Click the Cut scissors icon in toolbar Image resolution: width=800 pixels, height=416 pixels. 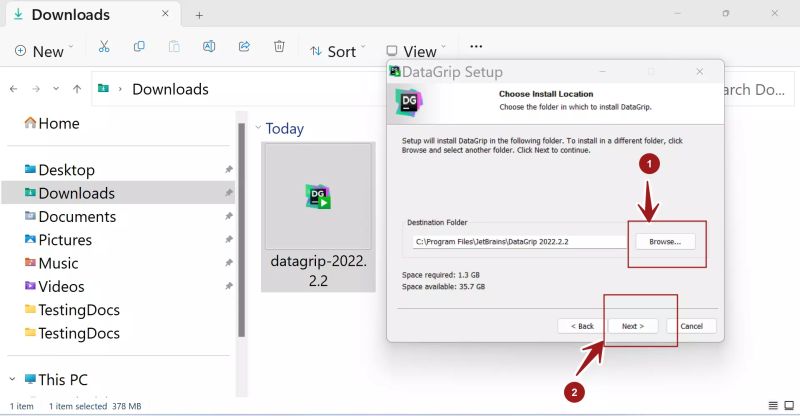104,47
